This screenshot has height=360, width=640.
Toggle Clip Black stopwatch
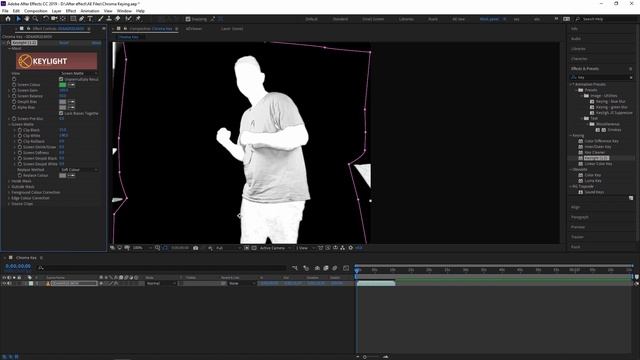(20, 130)
